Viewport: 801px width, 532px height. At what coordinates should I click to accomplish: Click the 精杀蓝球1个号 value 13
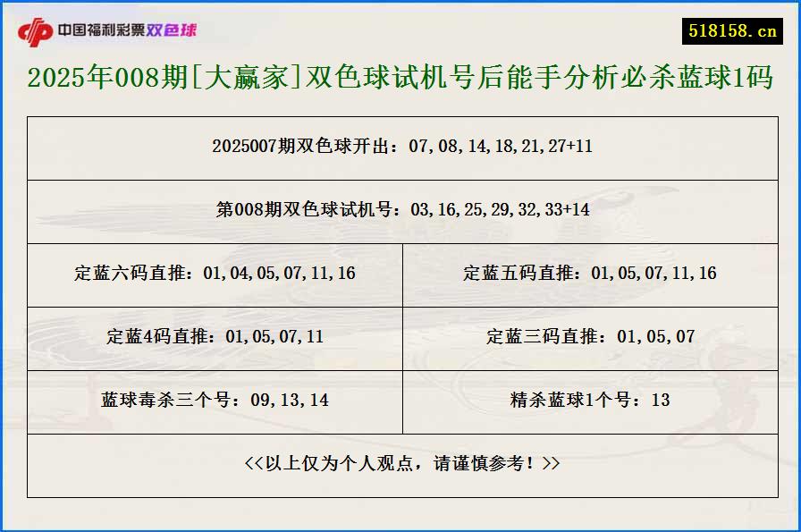(662, 401)
